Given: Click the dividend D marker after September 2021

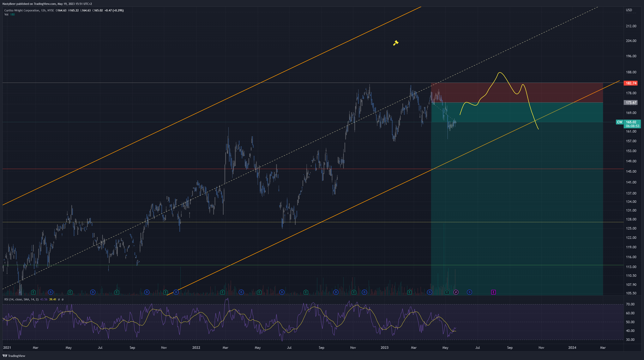Looking at the screenshot, I should [x=147, y=292].
